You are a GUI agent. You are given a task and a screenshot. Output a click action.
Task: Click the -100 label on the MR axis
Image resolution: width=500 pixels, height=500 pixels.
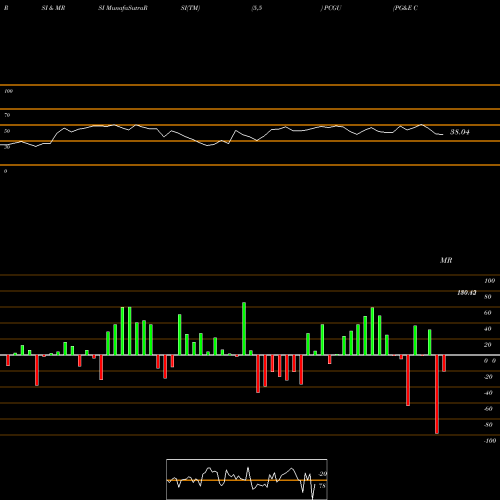point(490,441)
